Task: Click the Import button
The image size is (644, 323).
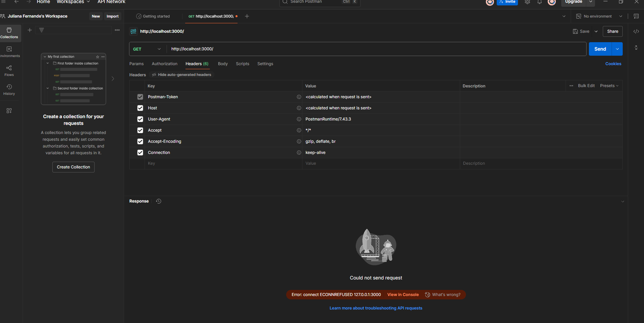Action: pyautogui.click(x=113, y=16)
